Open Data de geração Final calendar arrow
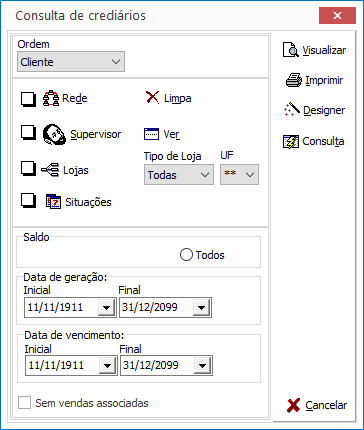Screen dimensions: 364x430 coord(201,307)
